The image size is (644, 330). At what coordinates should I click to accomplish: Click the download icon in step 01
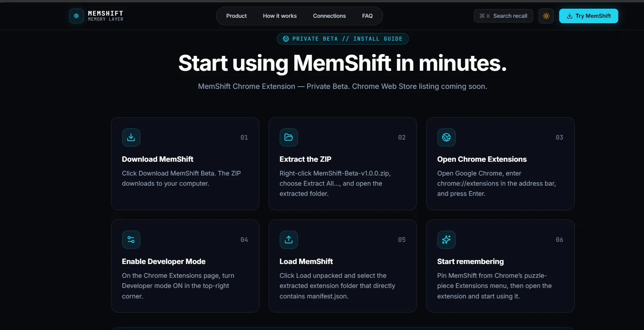(131, 137)
